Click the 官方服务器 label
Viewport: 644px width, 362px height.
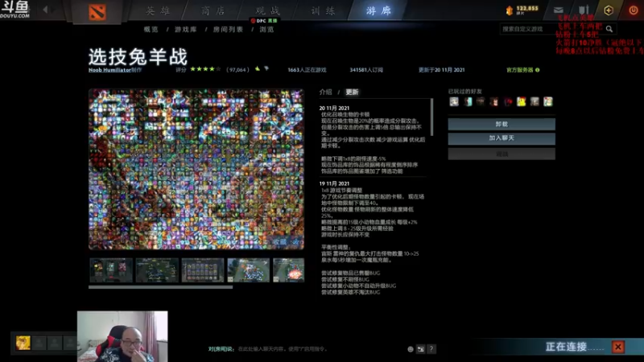pos(519,70)
